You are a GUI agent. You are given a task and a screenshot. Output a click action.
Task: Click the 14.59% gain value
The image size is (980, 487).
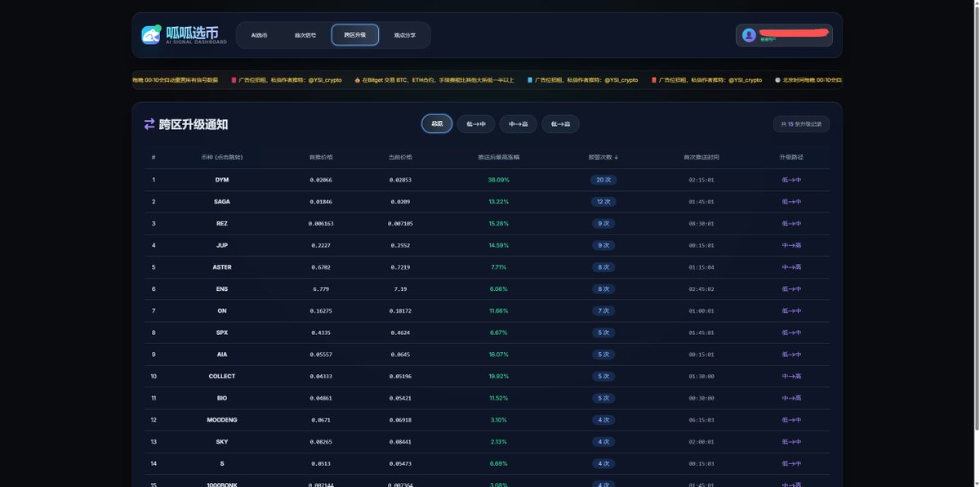pos(499,245)
